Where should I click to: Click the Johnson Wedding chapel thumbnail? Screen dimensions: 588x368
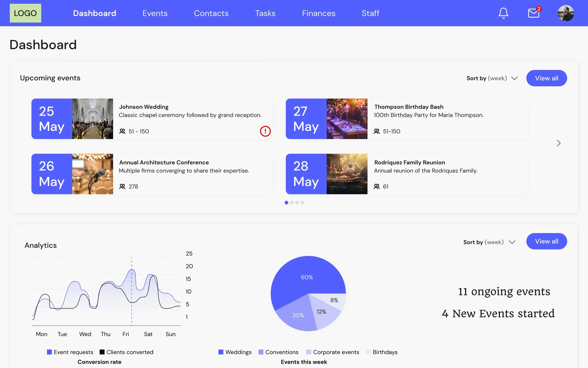coord(93,119)
